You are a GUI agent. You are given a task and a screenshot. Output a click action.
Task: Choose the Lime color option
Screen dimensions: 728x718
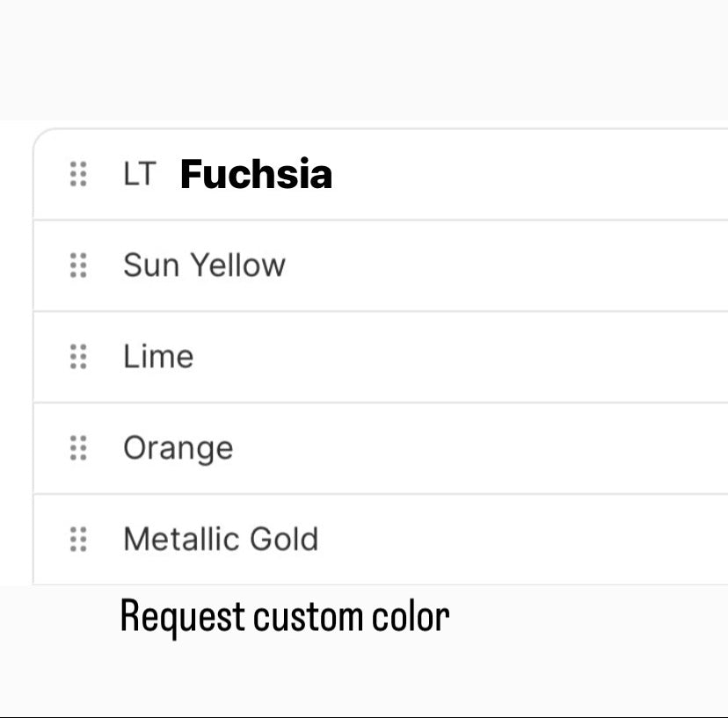[x=158, y=357]
